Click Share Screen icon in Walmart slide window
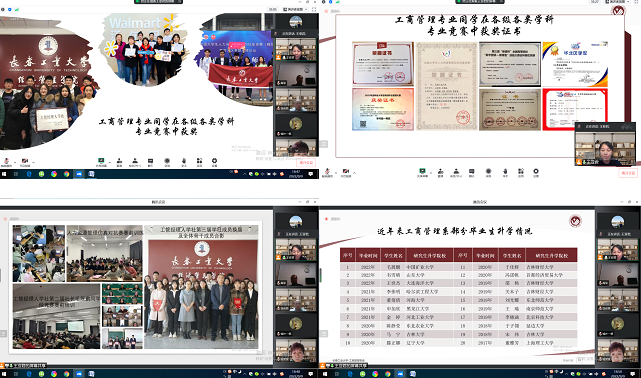This screenshot has height=378, width=641. tap(101, 162)
